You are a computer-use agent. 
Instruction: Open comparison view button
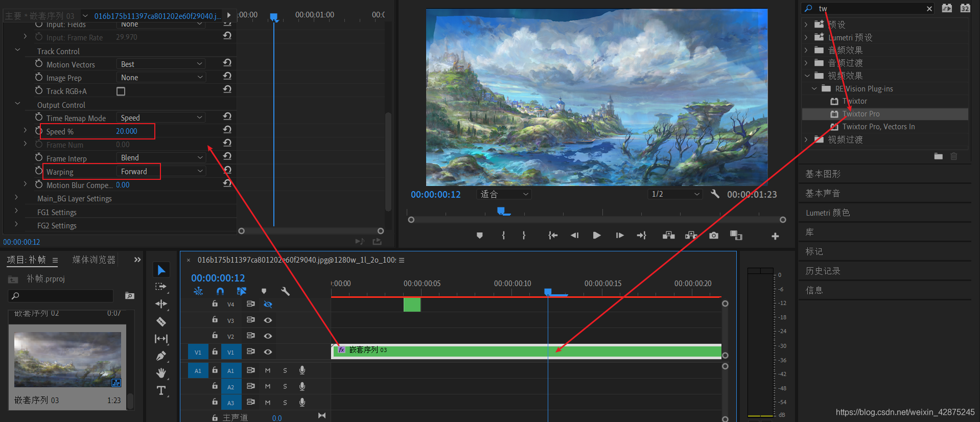tap(736, 236)
